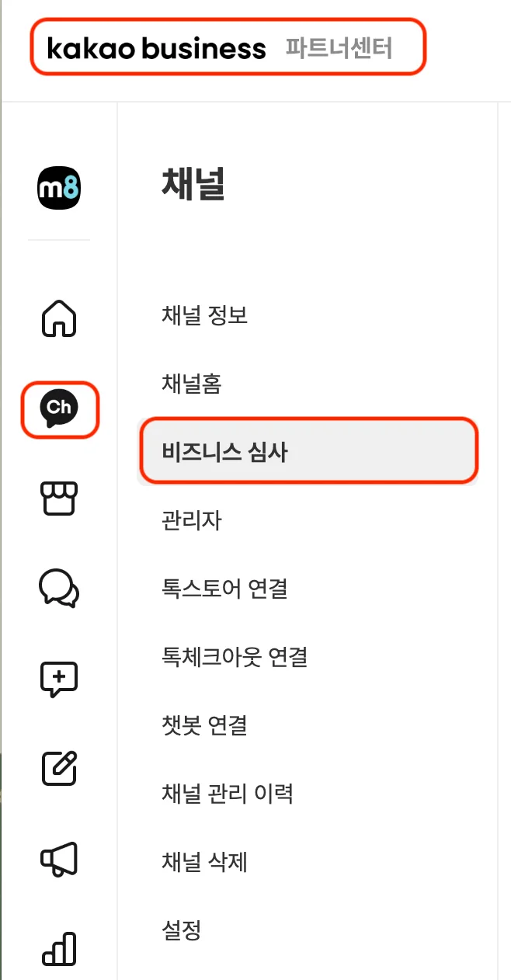This screenshot has height=980, width=511.
Task: Select the Home icon in the sidebar
Action: click(58, 320)
